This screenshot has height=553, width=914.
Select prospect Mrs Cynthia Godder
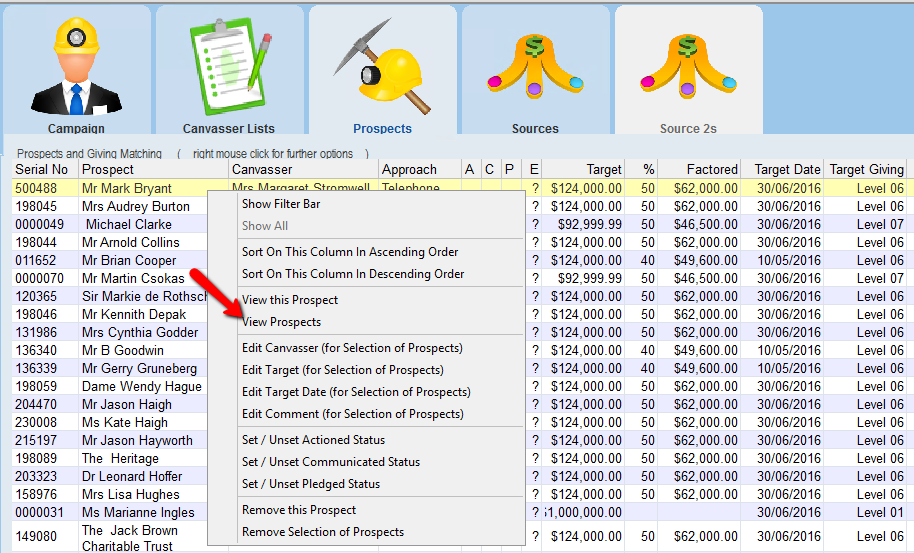coord(140,333)
